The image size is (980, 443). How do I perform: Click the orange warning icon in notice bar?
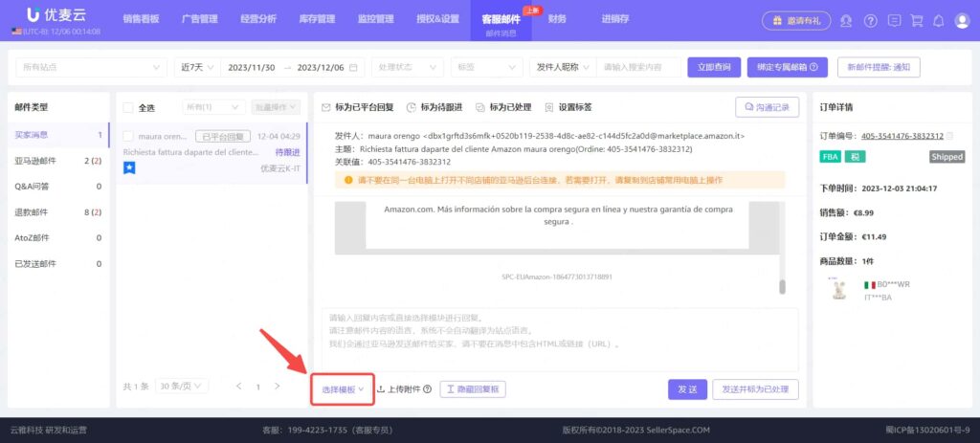click(x=348, y=180)
